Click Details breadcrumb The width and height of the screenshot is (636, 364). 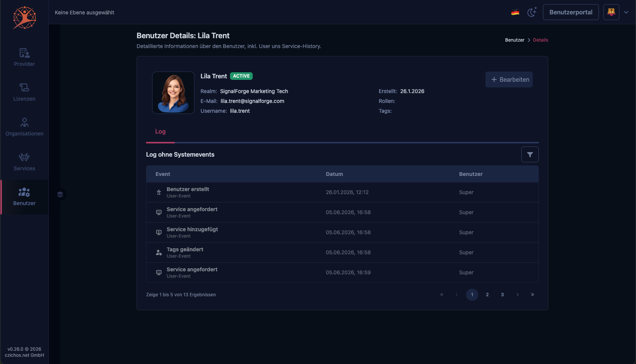coord(540,40)
